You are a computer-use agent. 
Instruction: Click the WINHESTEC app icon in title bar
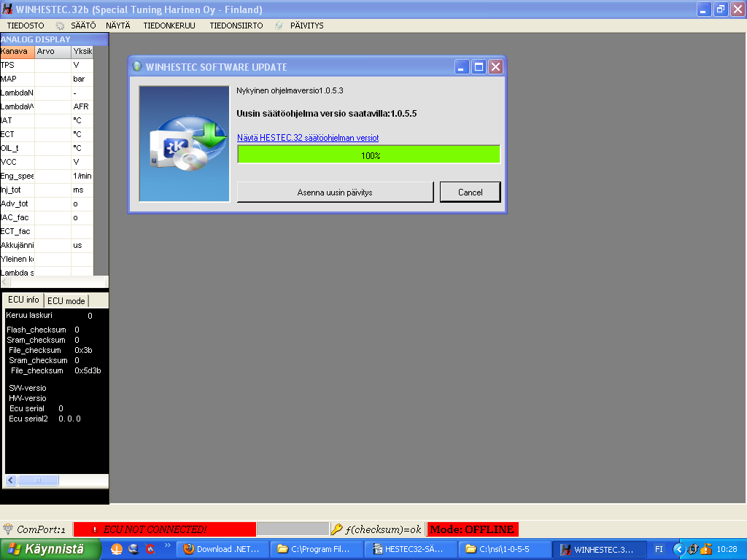(7, 9)
